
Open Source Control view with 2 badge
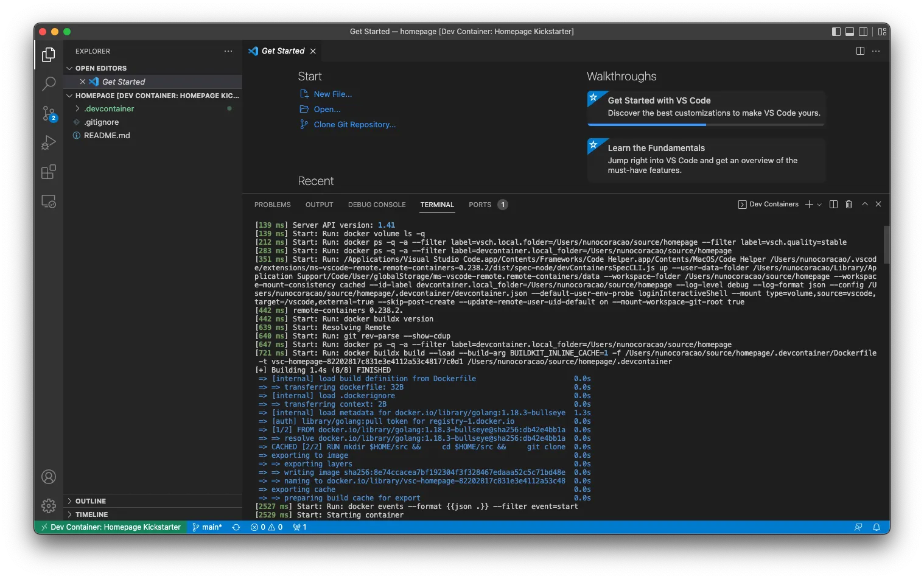click(49, 113)
